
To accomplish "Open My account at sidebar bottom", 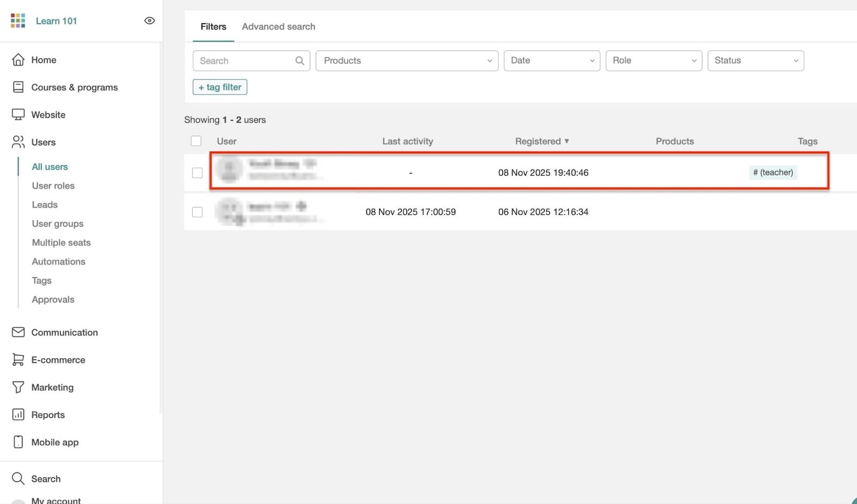I will 56,500.
